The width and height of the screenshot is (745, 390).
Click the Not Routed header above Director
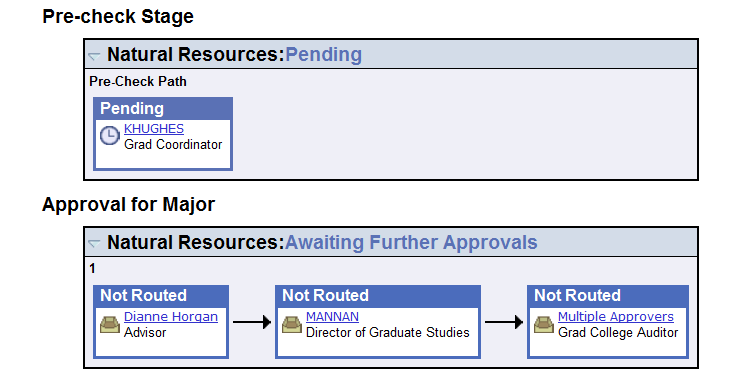[x=378, y=295]
